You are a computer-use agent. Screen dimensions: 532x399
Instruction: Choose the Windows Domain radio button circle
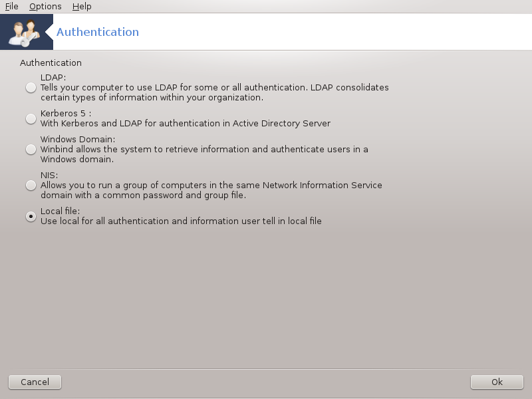pyautogui.click(x=31, y=149)
